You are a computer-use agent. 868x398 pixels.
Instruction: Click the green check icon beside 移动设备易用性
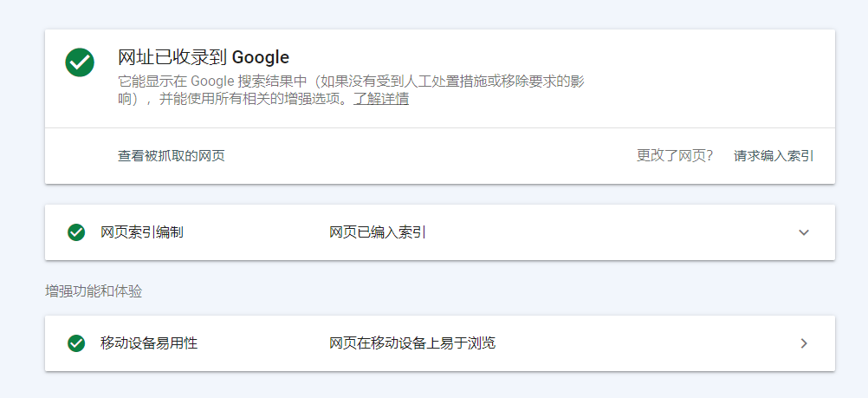76,343
